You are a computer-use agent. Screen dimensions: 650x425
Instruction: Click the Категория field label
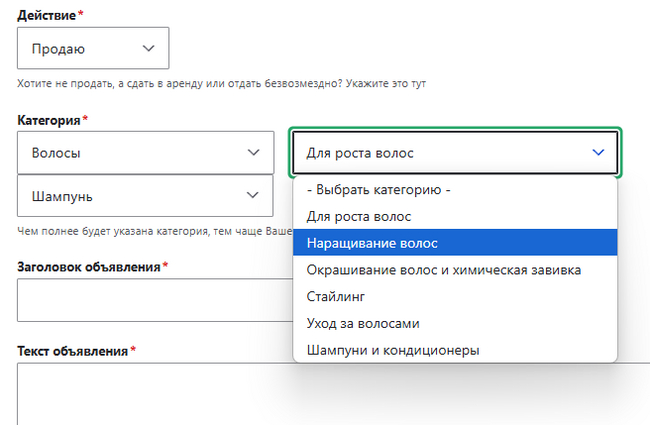click(49, 120)
